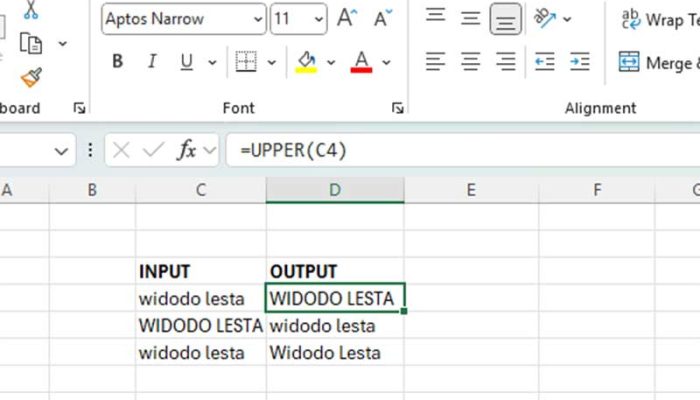
Task: Center text horizontally
Action: (x=470, y=62)
